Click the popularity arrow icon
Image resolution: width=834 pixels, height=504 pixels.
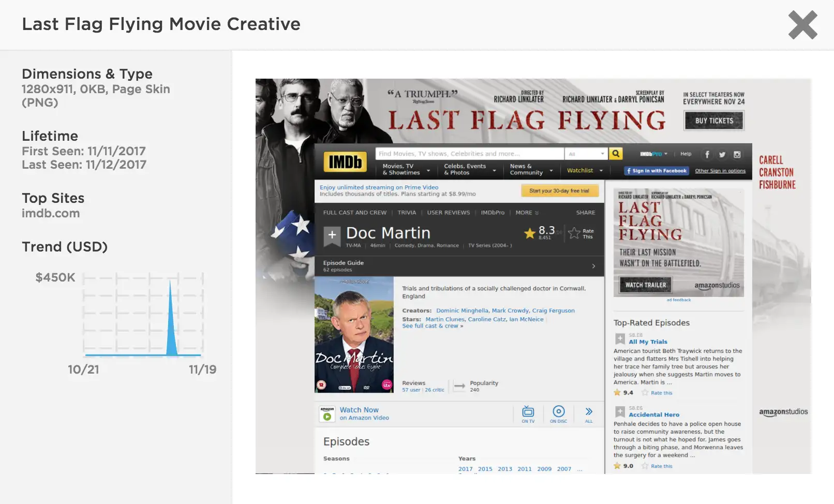tap(459, 386)
